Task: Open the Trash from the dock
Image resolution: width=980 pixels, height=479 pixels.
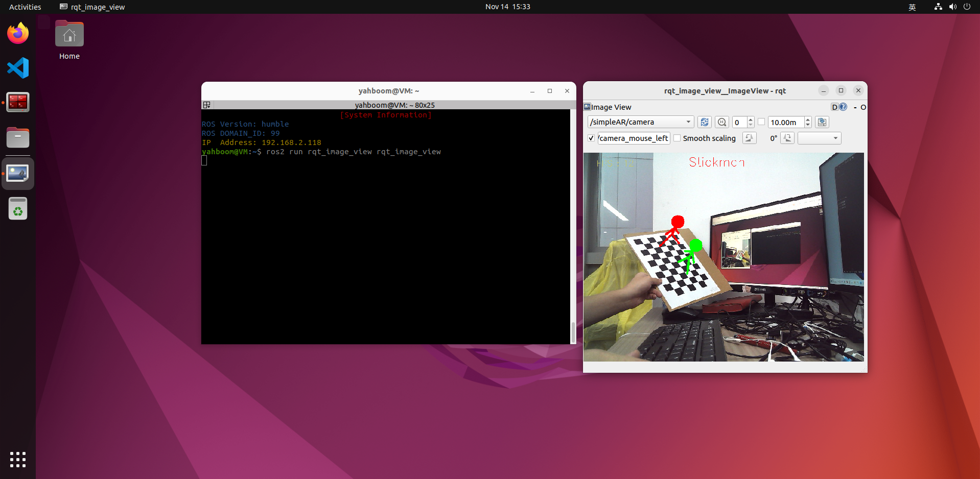Action: (18, 209)
